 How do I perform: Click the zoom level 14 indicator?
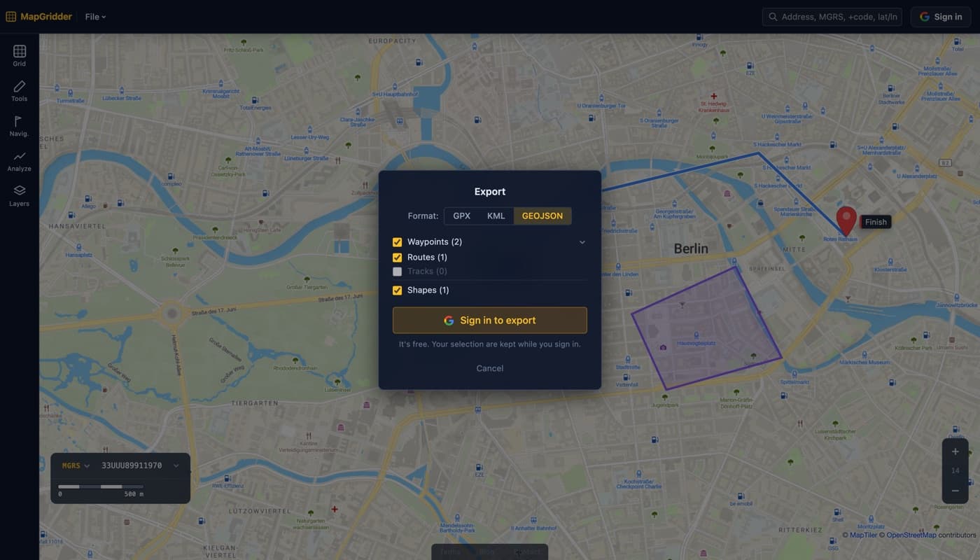point(955,471)
